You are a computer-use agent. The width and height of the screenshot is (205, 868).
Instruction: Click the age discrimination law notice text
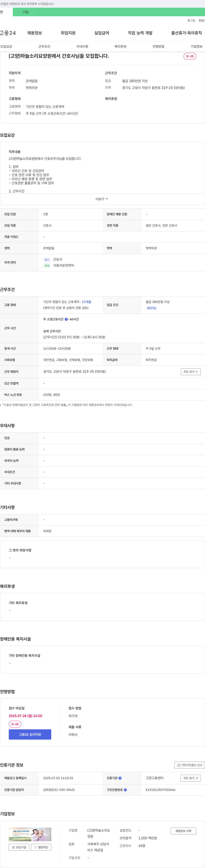67,405
